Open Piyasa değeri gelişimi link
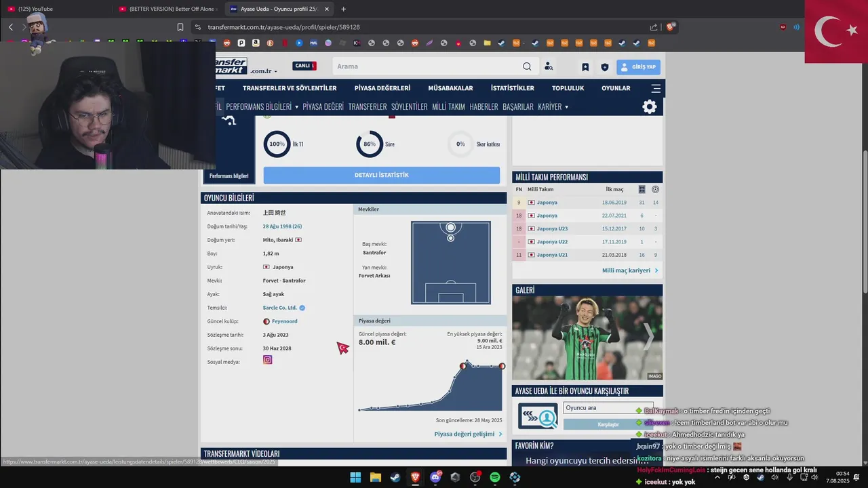 tap(468, 434)
